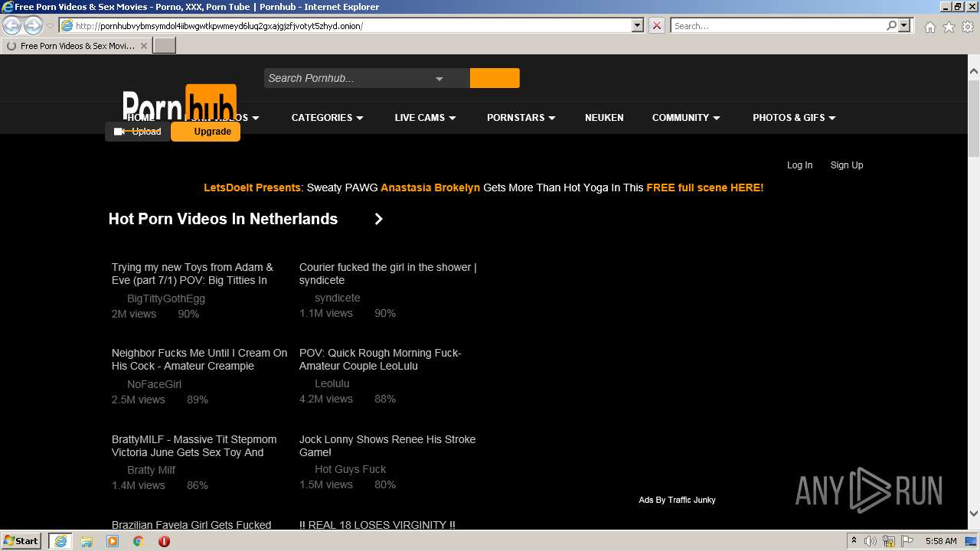Screen dimensions: 980x551
Task: Open the IE search provider dropdown
Action: pyautogui.click(x=904, y=25)
